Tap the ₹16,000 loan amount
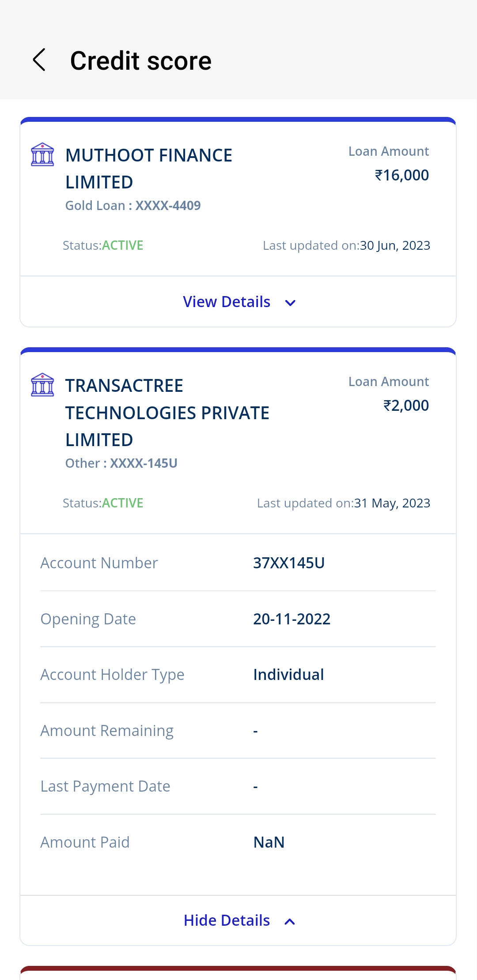Viewport: 477px width, 980px height. [x=401, y=175]
